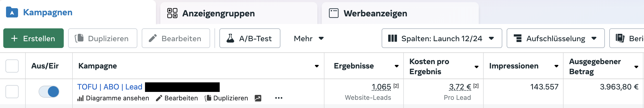The height and width of the screenshot is (108, 644).
Task: Toggle the TOFU campaign on/off switch
Action: tap(49, 92)
